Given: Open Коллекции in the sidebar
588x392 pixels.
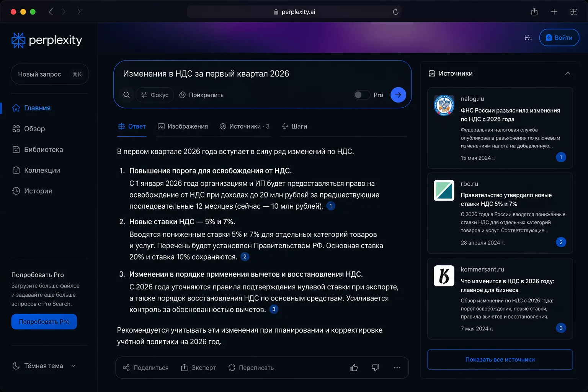Looking at the screenshot, I should tap(36, 170).
